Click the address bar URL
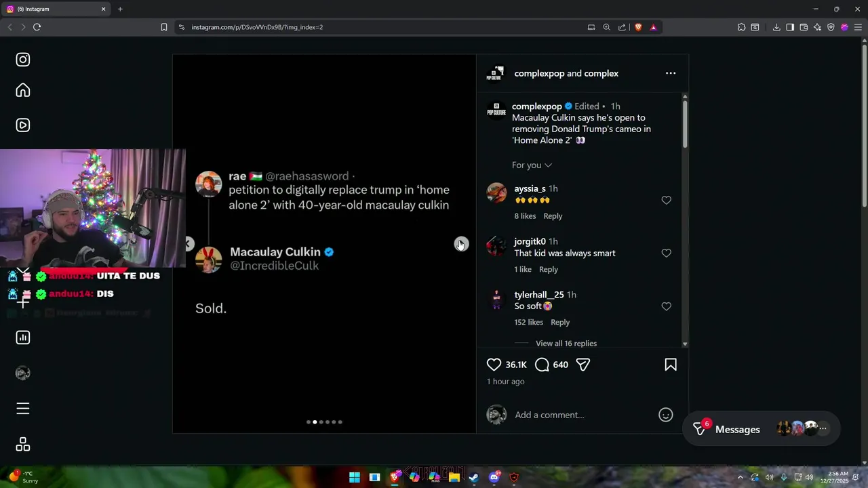 point(257,27)
